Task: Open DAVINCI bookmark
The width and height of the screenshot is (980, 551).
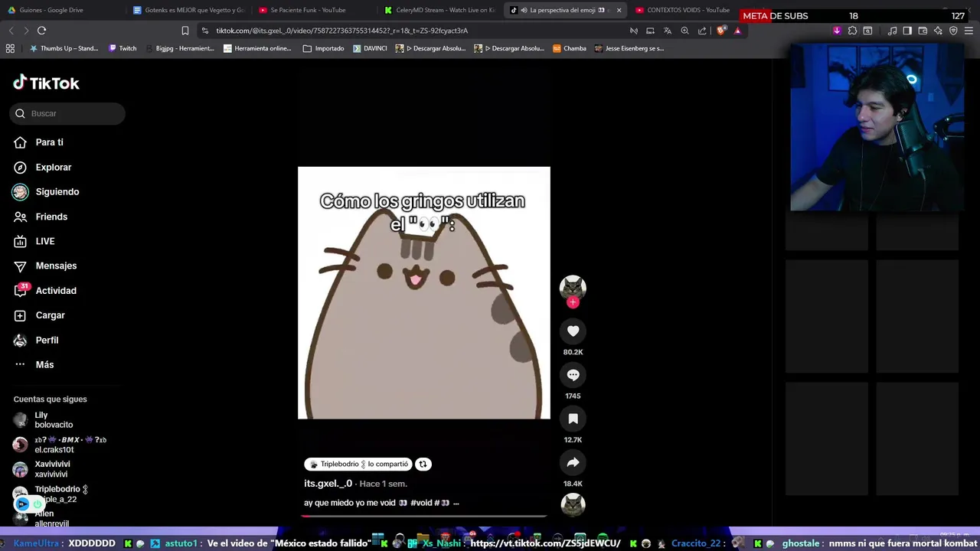Action: (x=370, y=48)
